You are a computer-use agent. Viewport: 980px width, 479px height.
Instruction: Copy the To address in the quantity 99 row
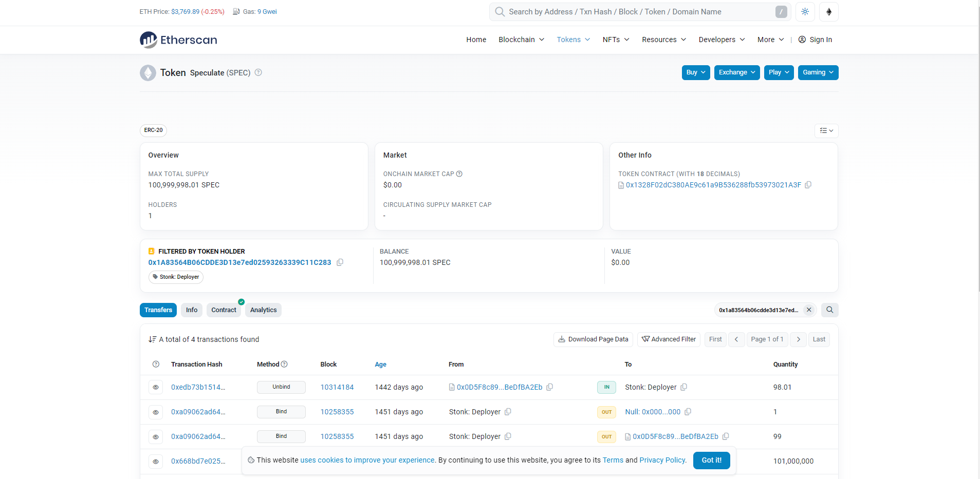tap(726, 436)
